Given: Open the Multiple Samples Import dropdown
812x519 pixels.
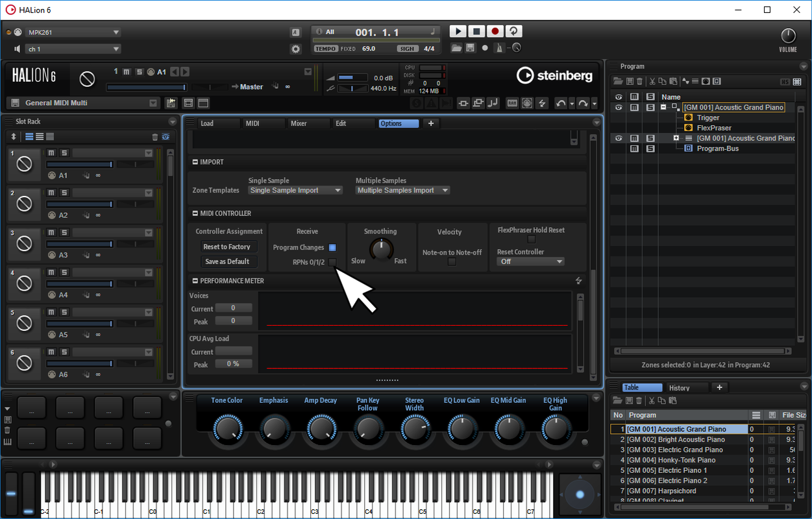Looking at the screenshot, I should click(x=403, y=190).
